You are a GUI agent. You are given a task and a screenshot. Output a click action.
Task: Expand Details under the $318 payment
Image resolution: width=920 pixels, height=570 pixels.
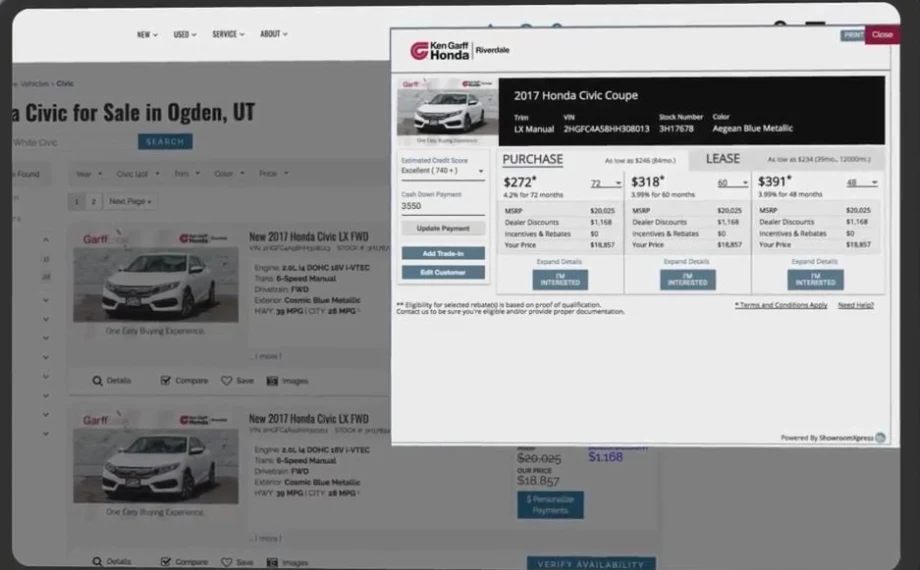pyautogui.click(x=686, y=262)
